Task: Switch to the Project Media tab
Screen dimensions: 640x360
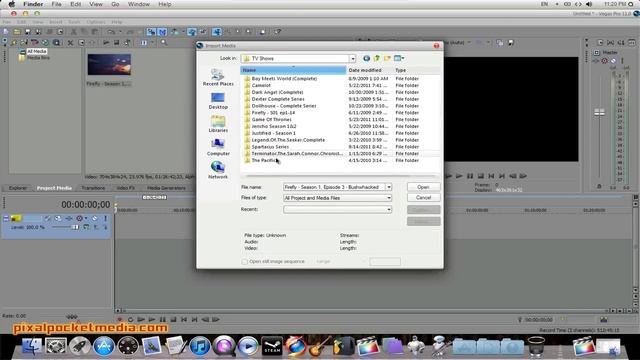Action: coord(54,188)
